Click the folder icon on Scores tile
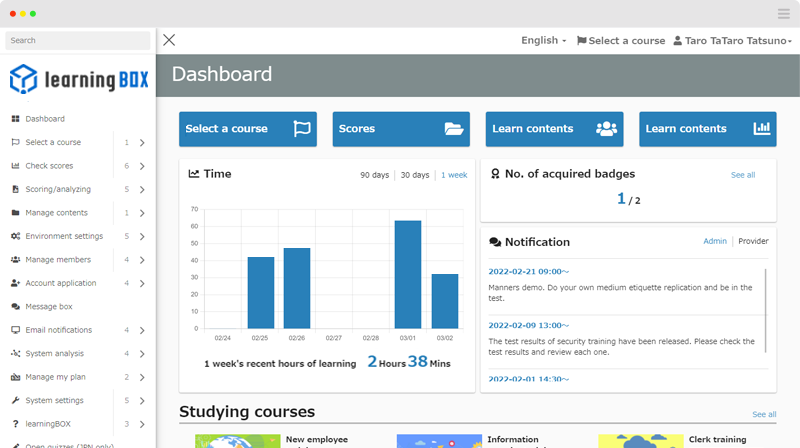Viewport: 800px width, 448px height. click(454, 129)
